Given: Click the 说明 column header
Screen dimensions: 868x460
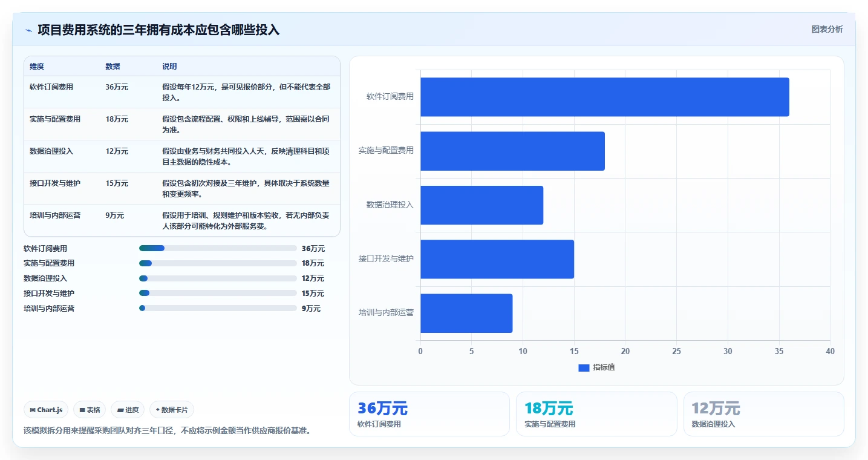Looking at the screenshot, I should [169, 67].
